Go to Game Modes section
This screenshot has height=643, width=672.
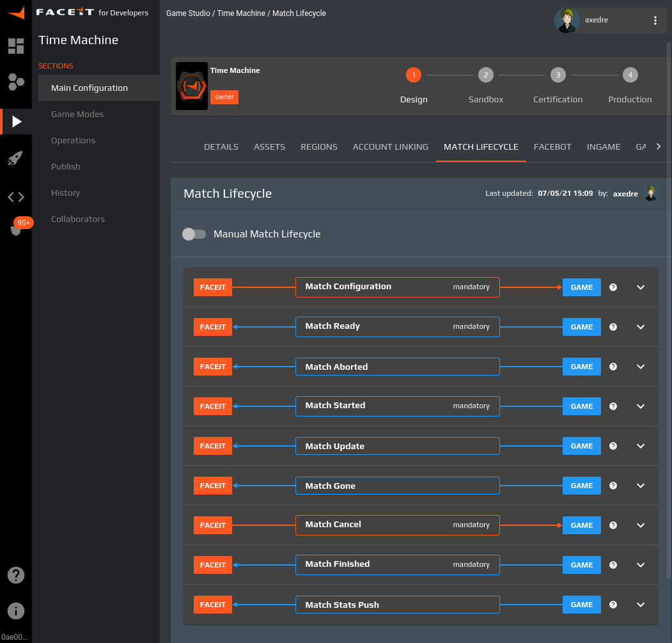pos(77,115)
